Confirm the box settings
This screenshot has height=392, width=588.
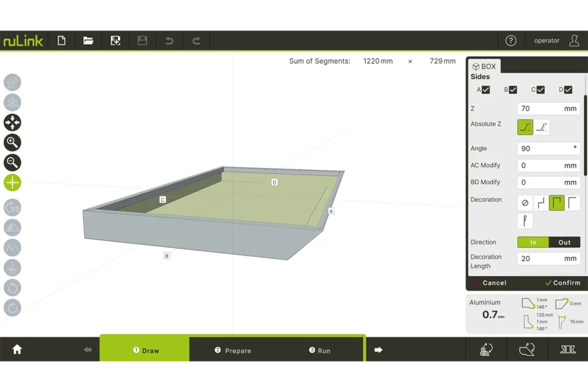point(562,283)
